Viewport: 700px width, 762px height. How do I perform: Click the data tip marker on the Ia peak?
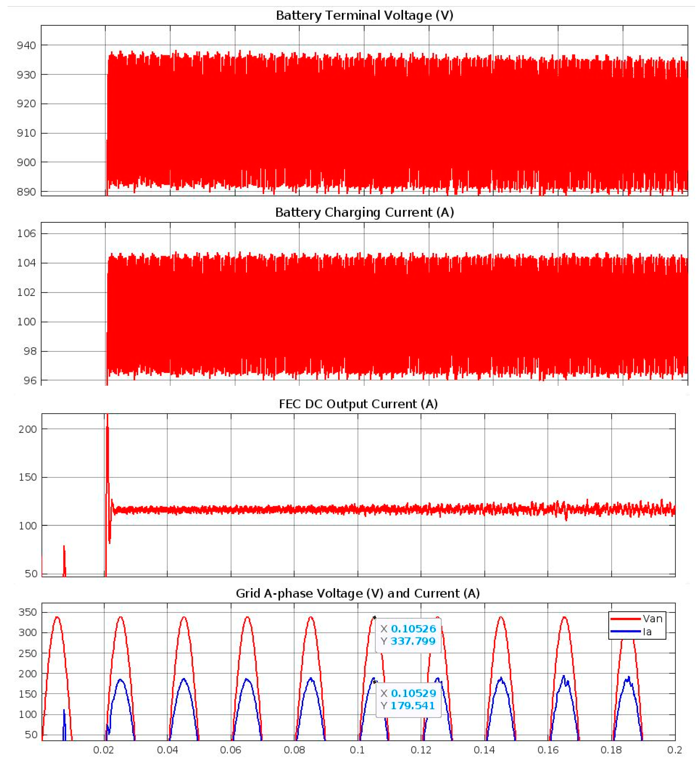point(375,682)
